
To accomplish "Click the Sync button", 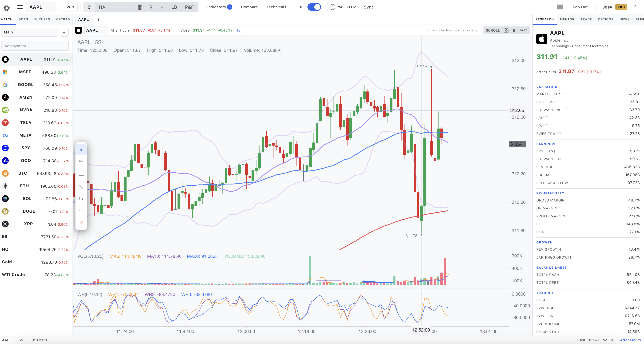I will click(x=369, y=7).
